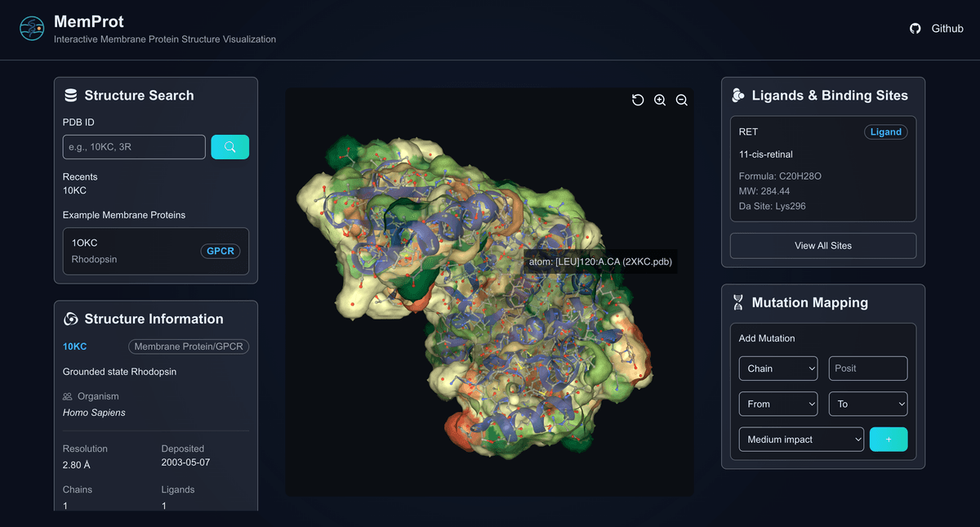Screen dimensions: 980x527
Task: Zoom out of the protein structure
Action: 682,100
